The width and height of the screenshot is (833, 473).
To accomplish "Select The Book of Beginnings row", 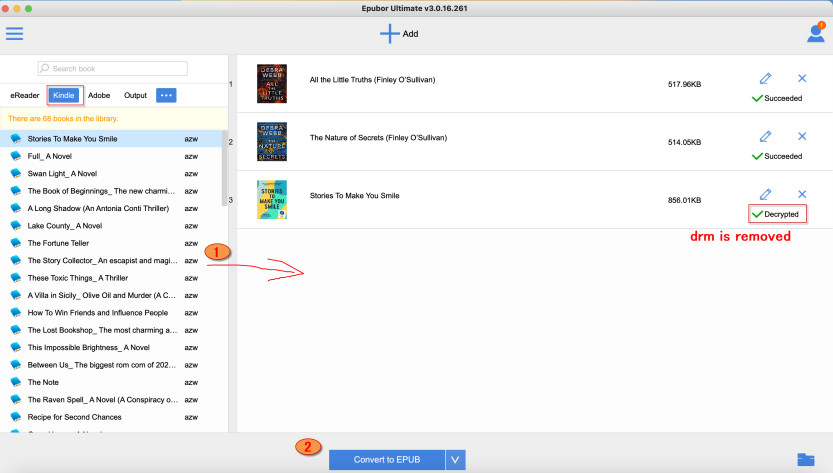I will [110, 191].
